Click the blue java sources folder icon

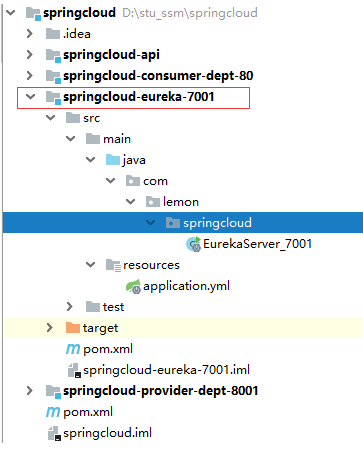(113, 160)
